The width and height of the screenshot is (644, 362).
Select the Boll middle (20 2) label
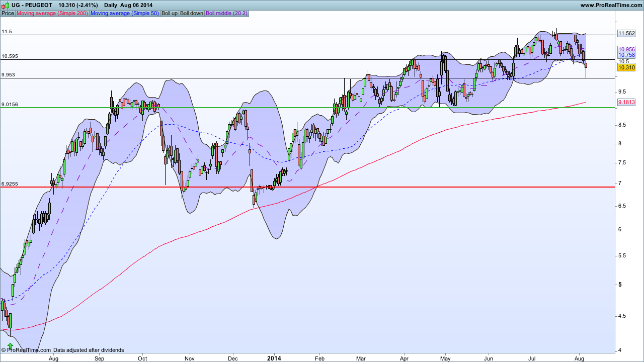coord(226,13)
